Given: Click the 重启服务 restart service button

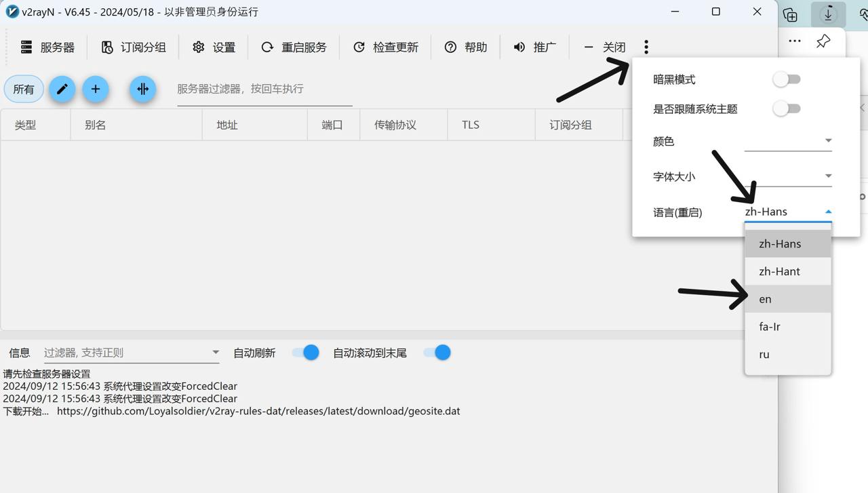Looking at the screenshot, I should point(294,47).
